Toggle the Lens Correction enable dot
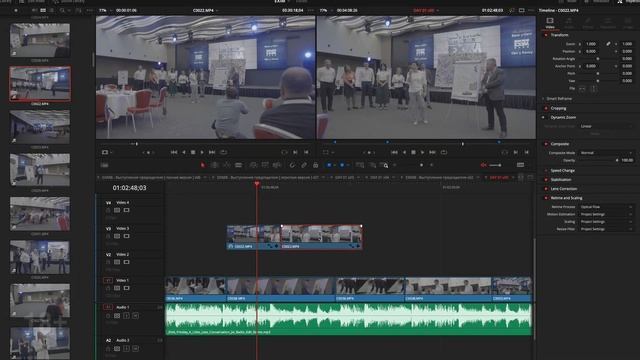 [546, 189]
